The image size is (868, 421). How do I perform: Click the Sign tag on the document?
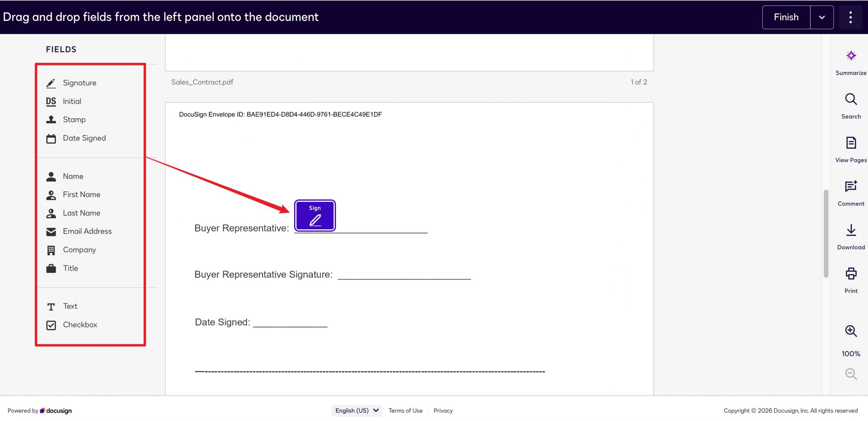(315, 215)
